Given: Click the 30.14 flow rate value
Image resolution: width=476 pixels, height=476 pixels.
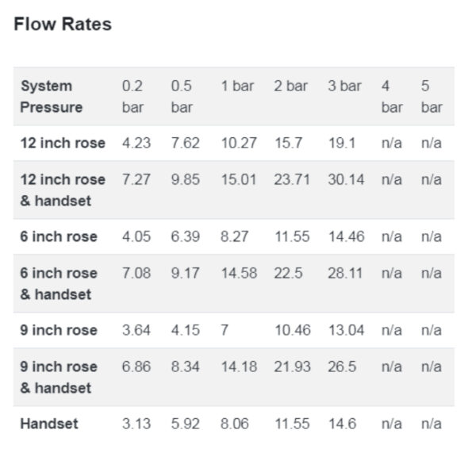Looking at the screenshot, I should tap(346, 179).
